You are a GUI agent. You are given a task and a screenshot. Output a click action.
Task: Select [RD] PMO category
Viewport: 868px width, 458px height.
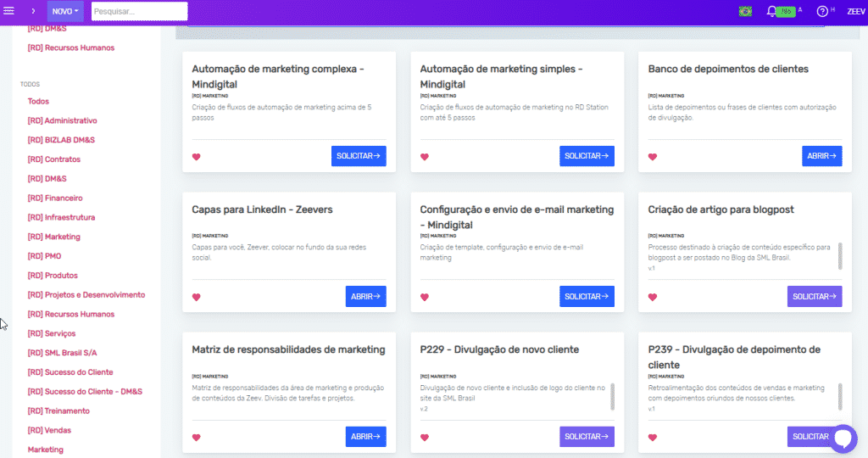[x=44, y=256]
